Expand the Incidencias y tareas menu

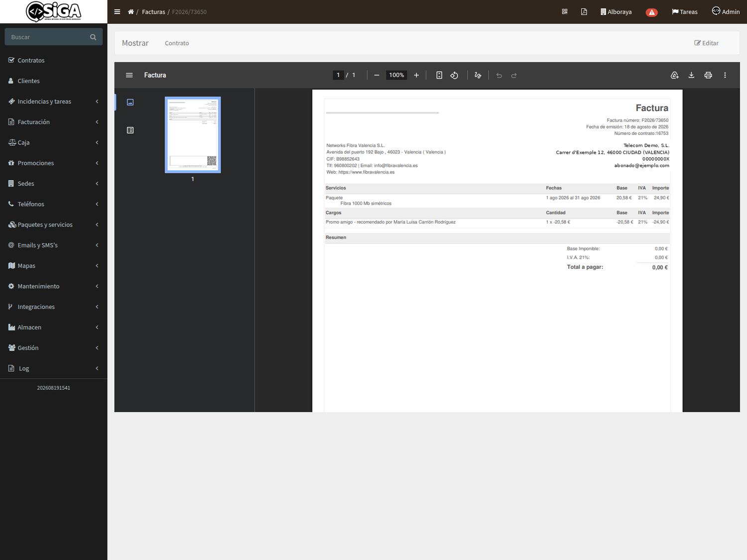54,102
